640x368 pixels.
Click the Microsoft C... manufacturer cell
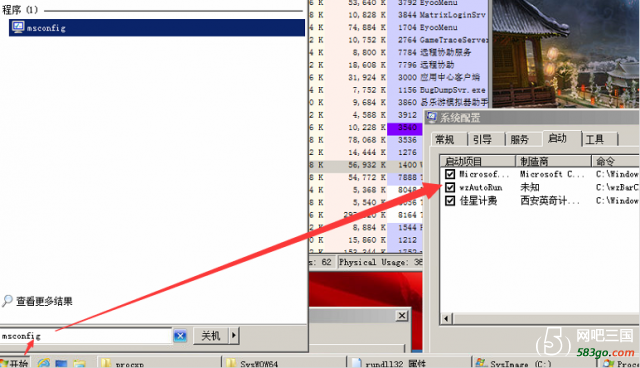(552, 174)
